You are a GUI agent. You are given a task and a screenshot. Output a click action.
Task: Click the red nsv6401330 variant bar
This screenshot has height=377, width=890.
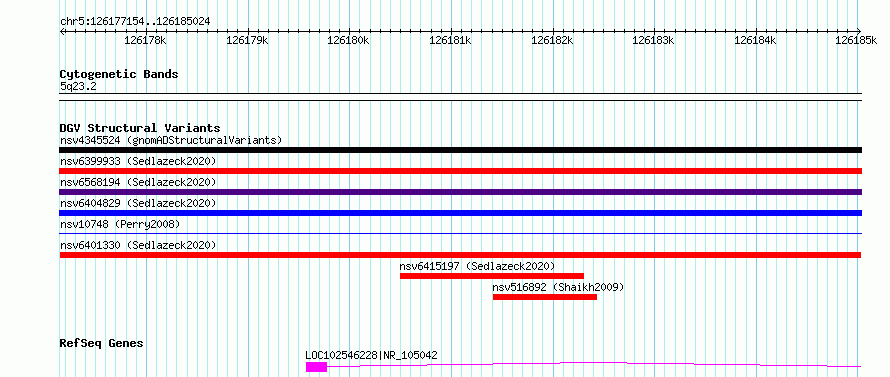460,255
